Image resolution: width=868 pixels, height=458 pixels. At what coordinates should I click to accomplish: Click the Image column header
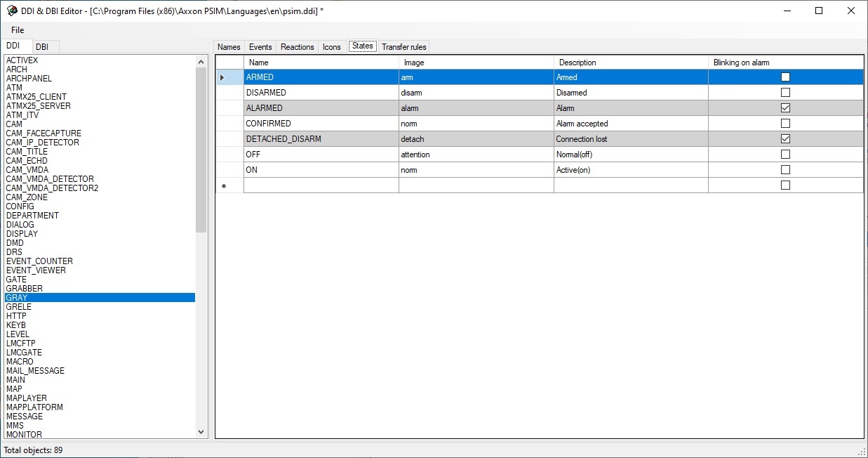tap(414, 63)
